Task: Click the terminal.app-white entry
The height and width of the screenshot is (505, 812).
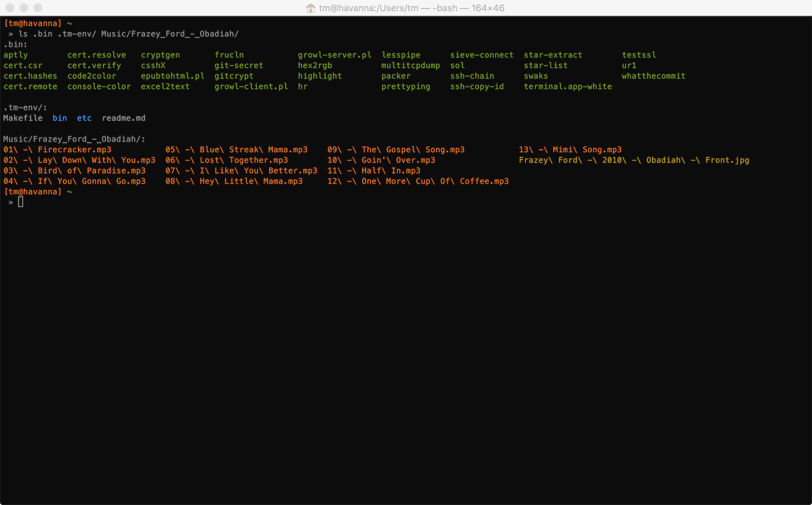Action: click(567, 86)
